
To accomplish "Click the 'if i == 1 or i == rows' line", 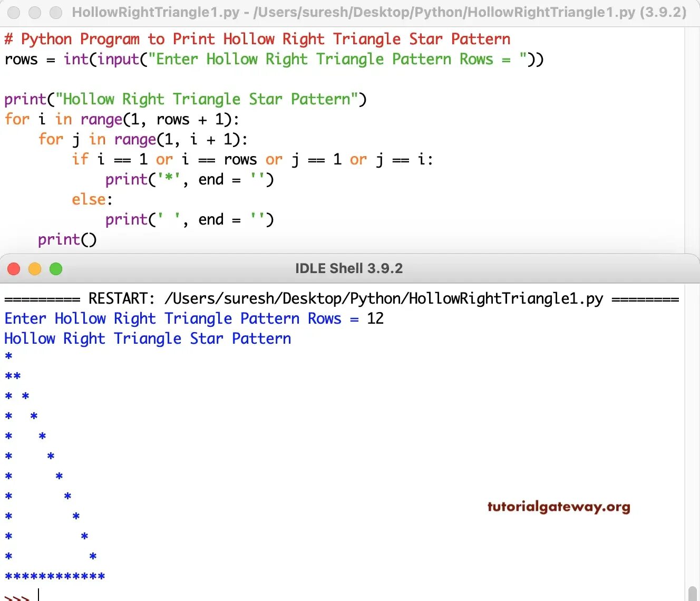I will pos(252,159).
